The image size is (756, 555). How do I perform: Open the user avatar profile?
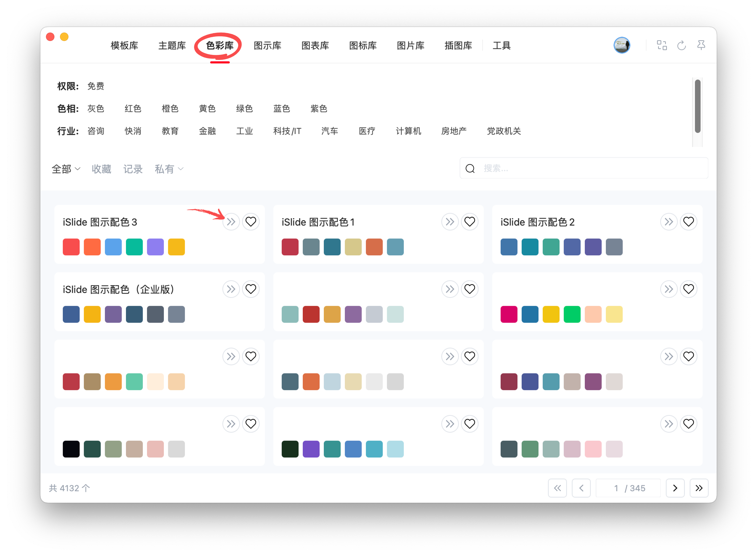click(x=622, y=45)
